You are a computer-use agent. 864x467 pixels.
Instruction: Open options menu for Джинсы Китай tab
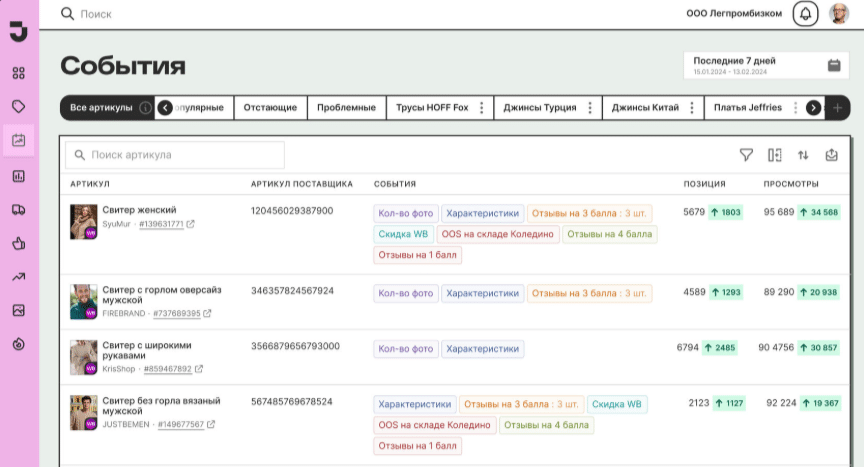pyautogui.click(x=692, y=108)
